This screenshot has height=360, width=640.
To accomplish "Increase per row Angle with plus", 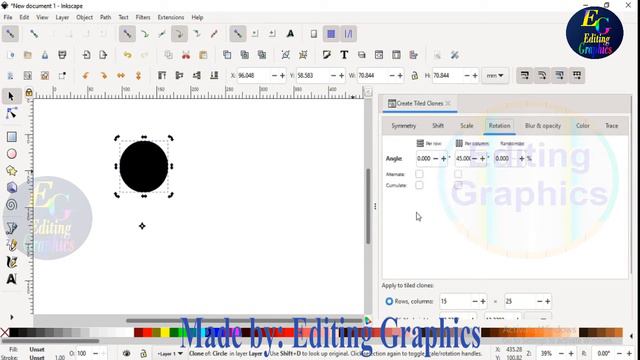I will [443, 158].
